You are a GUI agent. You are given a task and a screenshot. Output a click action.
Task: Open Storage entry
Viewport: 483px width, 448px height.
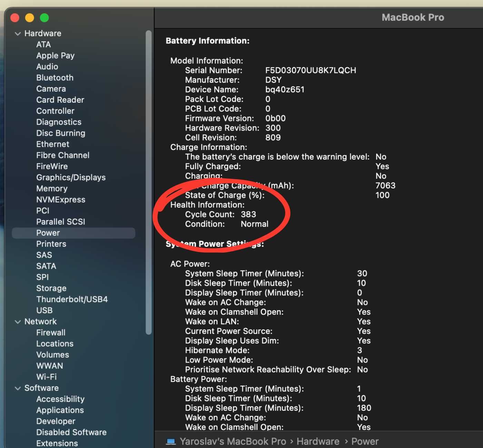pos(51,288)
